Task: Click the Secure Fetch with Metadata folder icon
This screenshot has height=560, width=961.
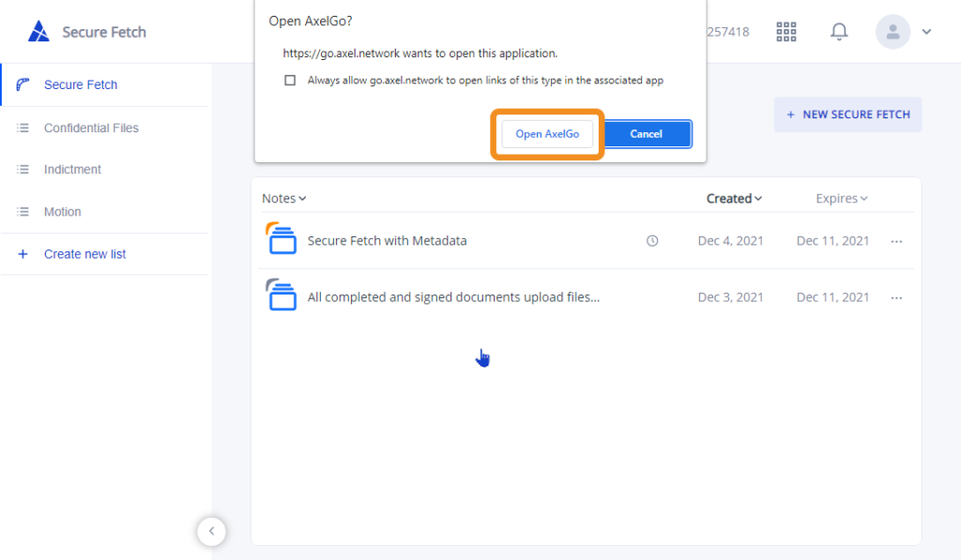Action: click(282, 238)
